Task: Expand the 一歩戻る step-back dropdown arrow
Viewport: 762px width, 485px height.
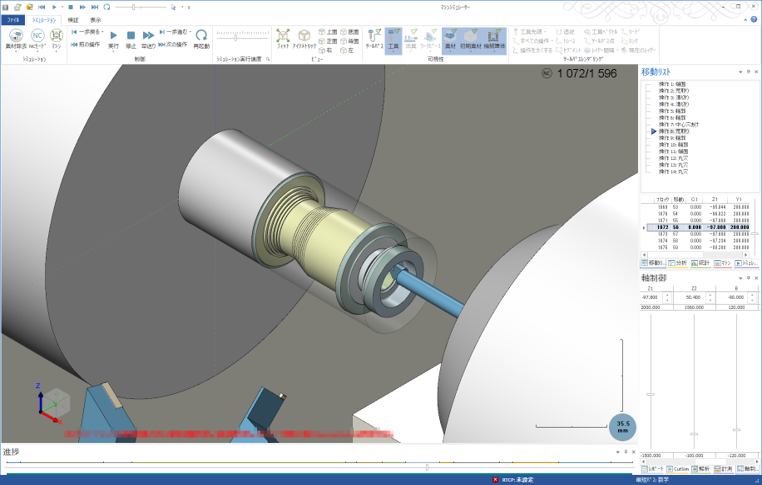Action: [103, 32]
